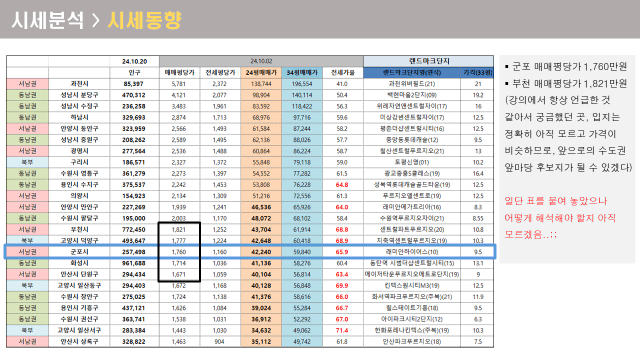Select the '안산시 단원구' city cell
This screenshot has width=640, height=360.
79,274
